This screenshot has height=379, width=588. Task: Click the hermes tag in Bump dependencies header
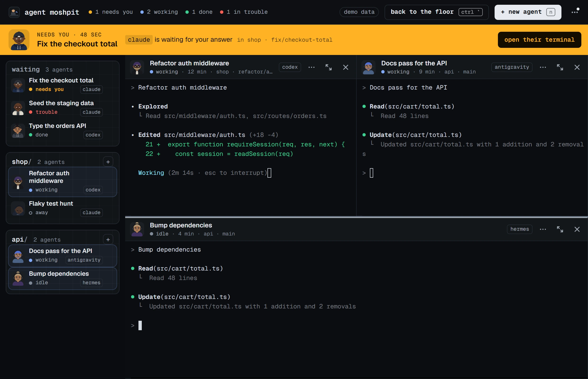point(519,229)
